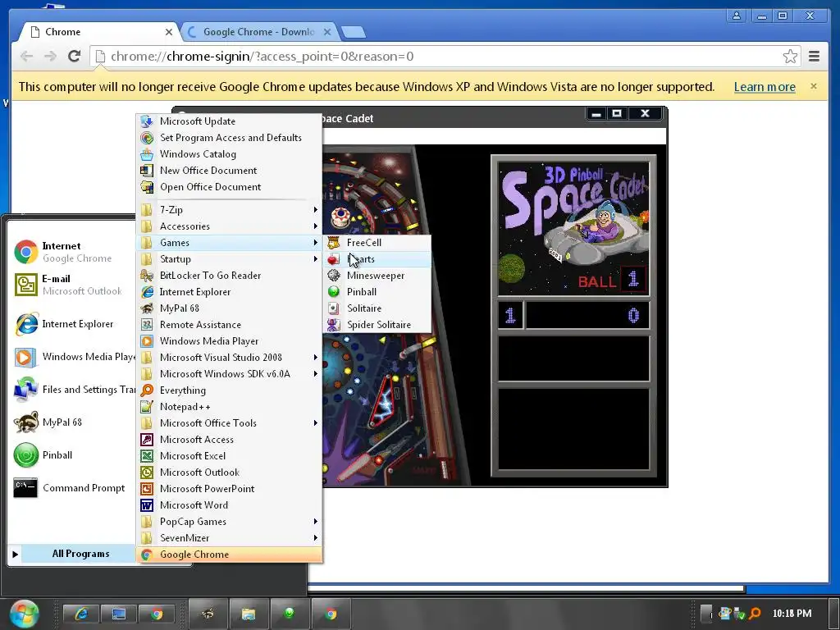Launch BitLocker To Go Reader

[230, 276]
